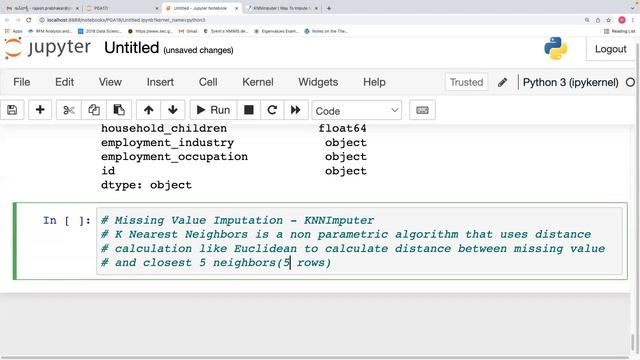Open the cell type Code dropdown

pyautogui.click(x=356, y=111)
